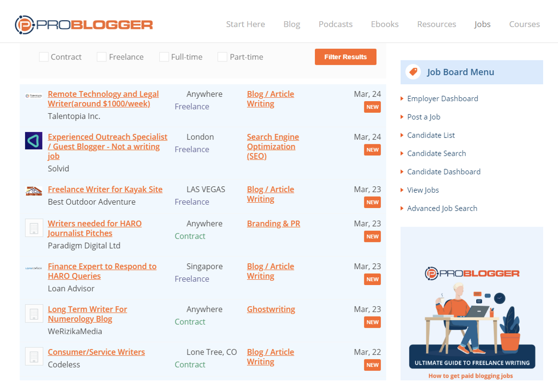Click the Solvid company logo icon
The width and height of the screenshot is (558, 392).
tap(34, 141)
